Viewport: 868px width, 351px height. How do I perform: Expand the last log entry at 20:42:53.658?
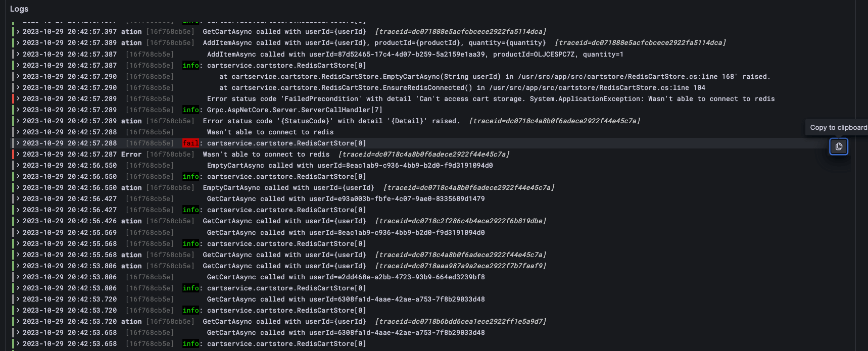click(x=19, y=343)
